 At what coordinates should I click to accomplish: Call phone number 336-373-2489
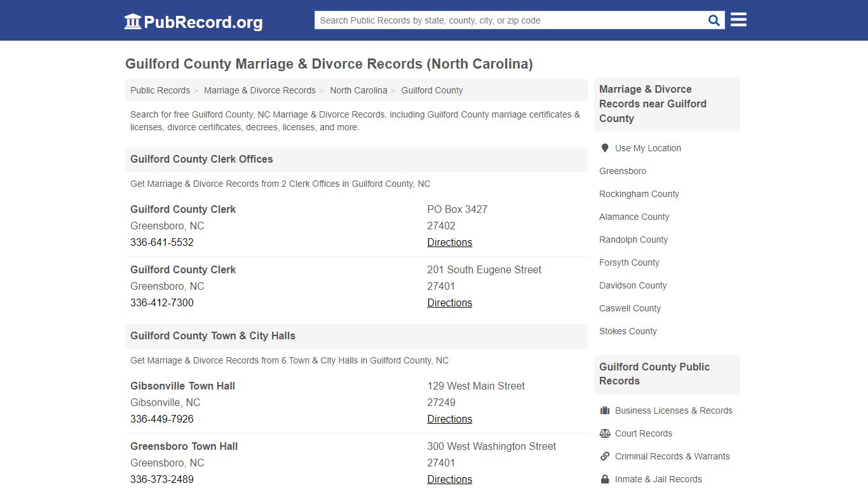(x=162, y=479)
